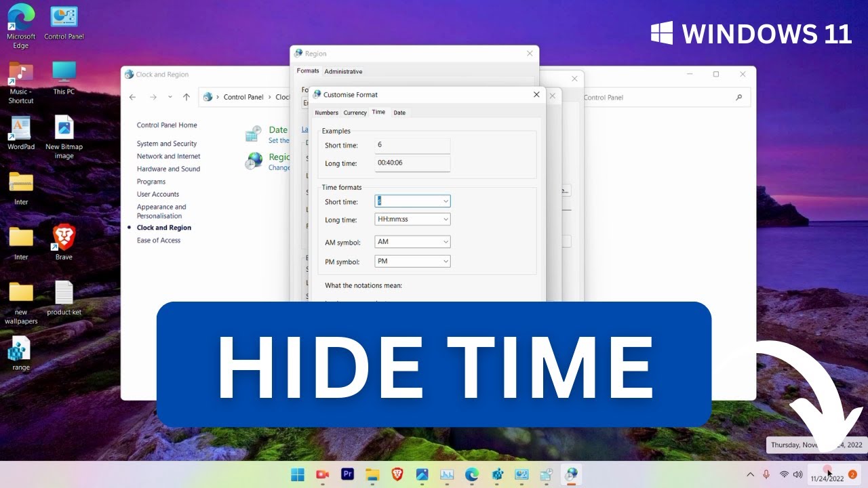Image resolution: width=868 pixels, height=488 pixels.
Task: Click the 11/24/2022 date on the taskbar
Action: coord(827,479)
